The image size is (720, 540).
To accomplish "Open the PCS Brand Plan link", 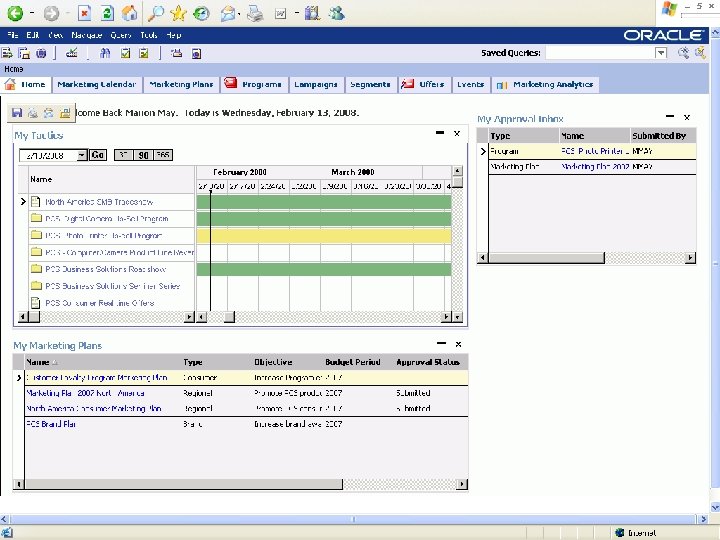I will click(x=51, y=424).
